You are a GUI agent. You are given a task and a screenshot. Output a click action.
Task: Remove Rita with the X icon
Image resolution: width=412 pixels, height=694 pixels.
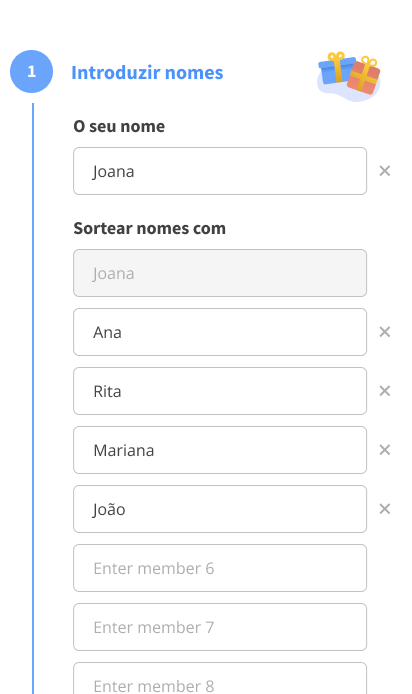click(385, 391)
